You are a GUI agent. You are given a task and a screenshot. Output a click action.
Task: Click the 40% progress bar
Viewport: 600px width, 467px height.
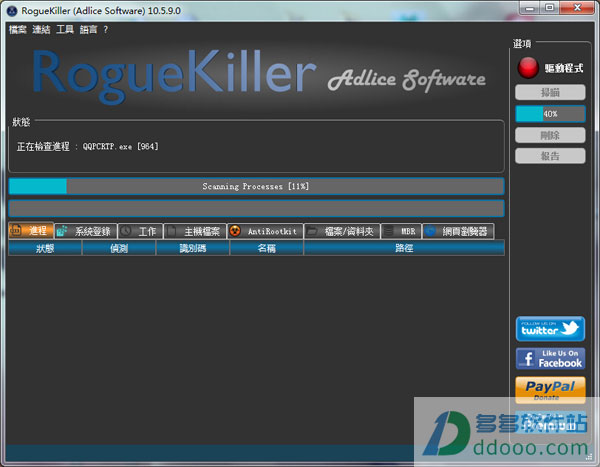[550, 114]
